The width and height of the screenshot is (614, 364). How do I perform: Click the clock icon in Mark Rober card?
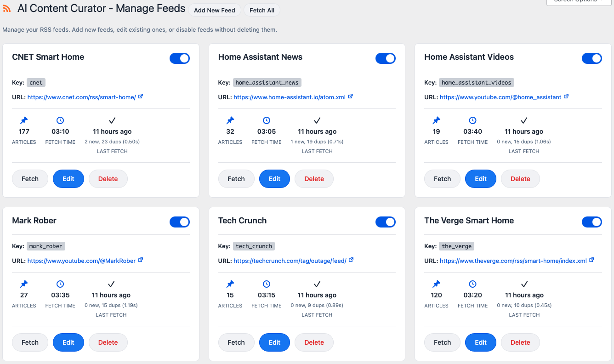60,284
